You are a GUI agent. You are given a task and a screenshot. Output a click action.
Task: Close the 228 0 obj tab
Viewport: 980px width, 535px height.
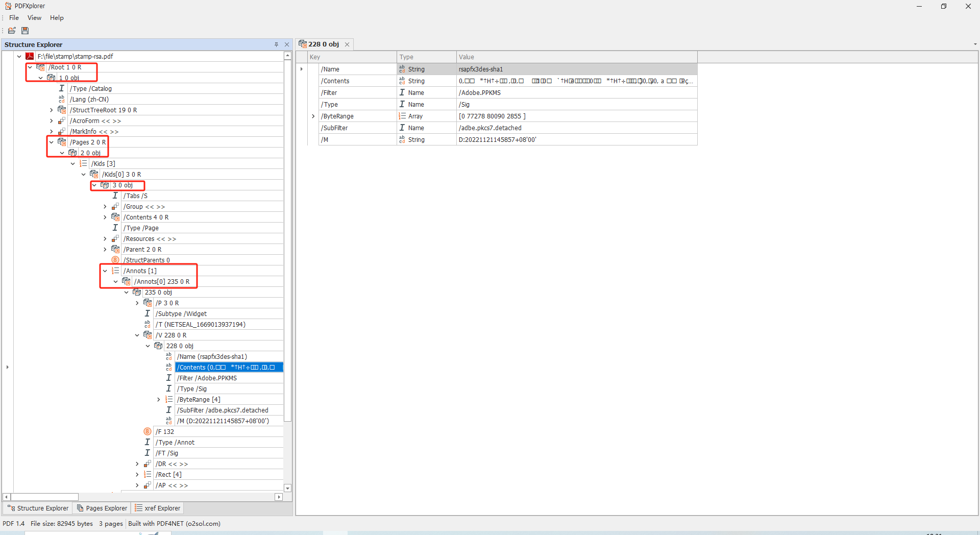[x=347, y=44]
